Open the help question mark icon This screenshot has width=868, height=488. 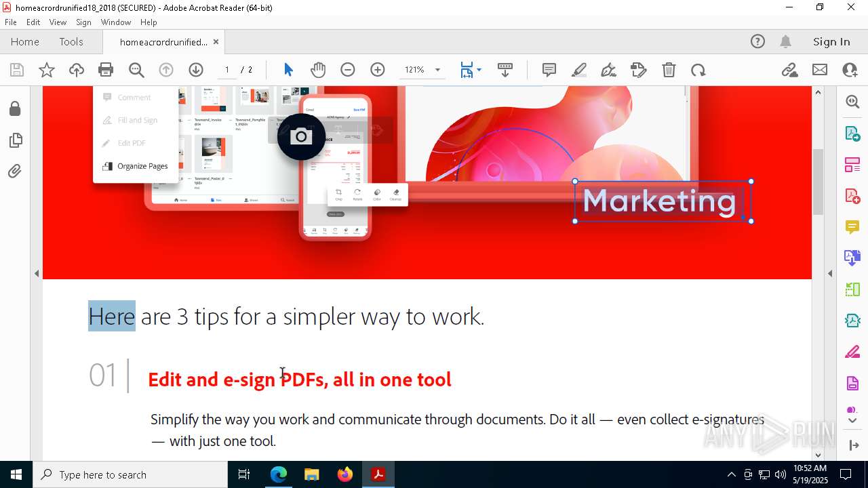[x=757, y=42]
